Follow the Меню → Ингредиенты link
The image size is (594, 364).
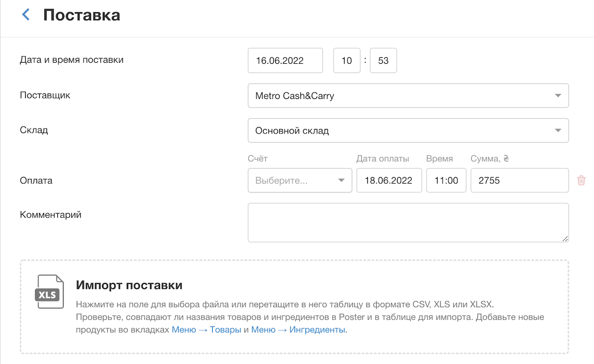[298, 330]
